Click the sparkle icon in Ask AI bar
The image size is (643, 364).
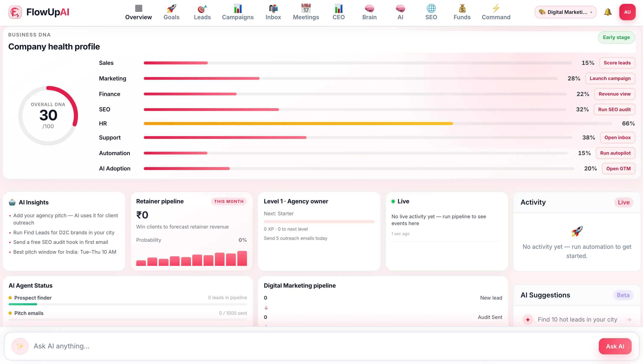[20, 346]
